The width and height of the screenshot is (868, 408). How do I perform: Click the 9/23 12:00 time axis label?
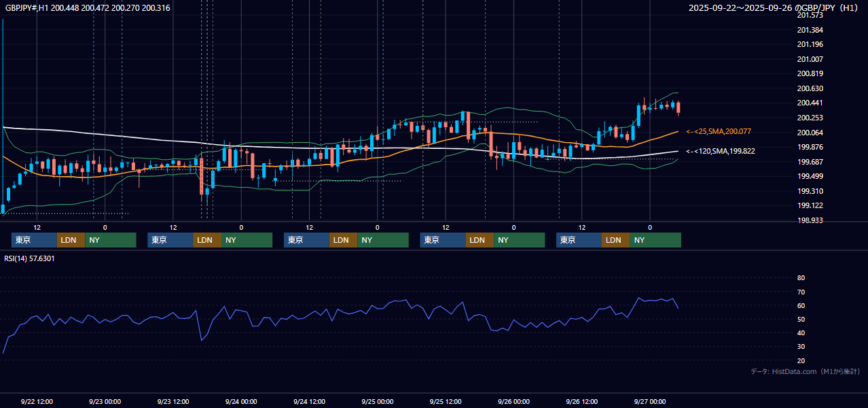pyautogui.click(x=173, y=401)
